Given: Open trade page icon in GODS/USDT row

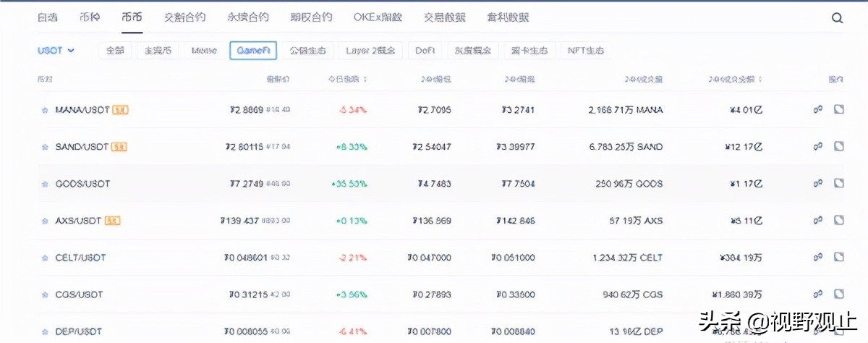Looking at the screenshot, I should (839, 183).
